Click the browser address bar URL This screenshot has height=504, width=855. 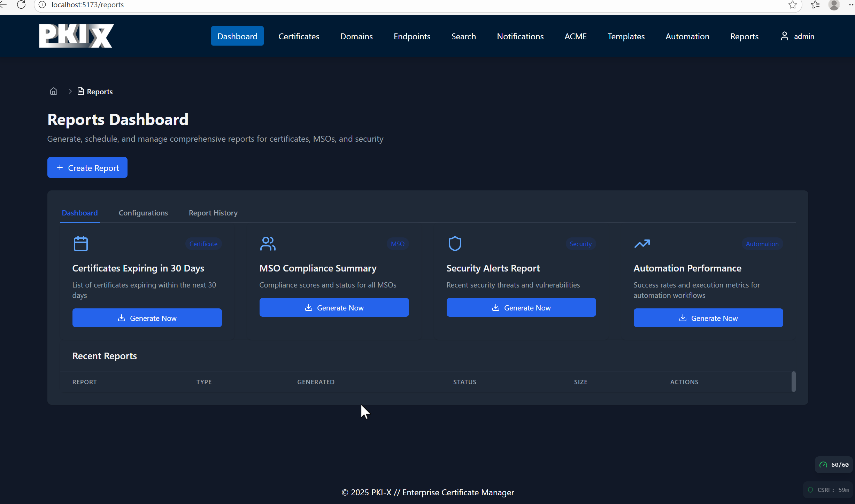[x=87, y=5]
